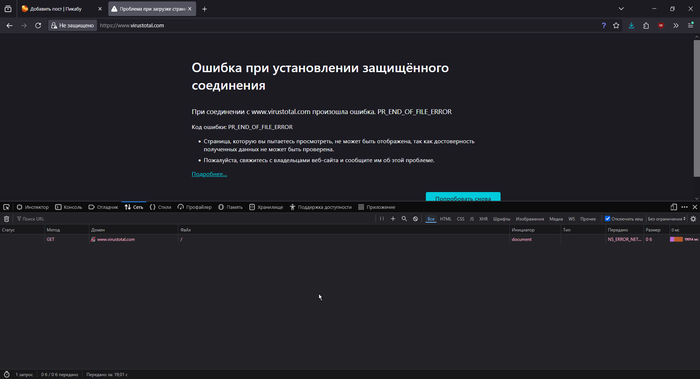Filter requests by JS

[471, 219]
